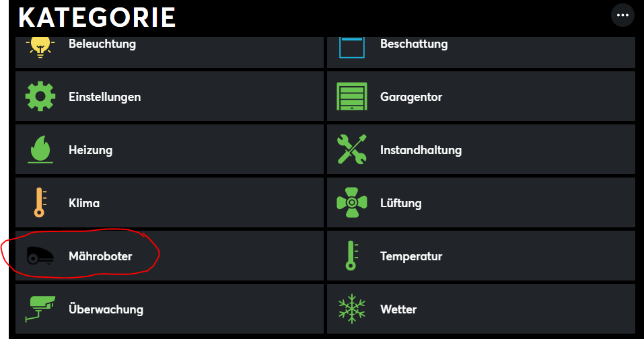Open the Wetter category tile
The height and width of the screenshot is (339, 644).
click(480, 309)
